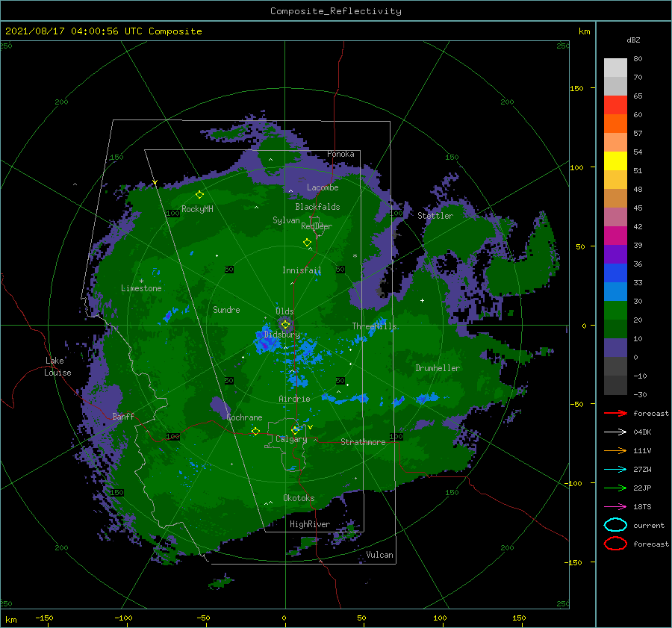Click the Sylvan label
672x628 pixels.
286,220
